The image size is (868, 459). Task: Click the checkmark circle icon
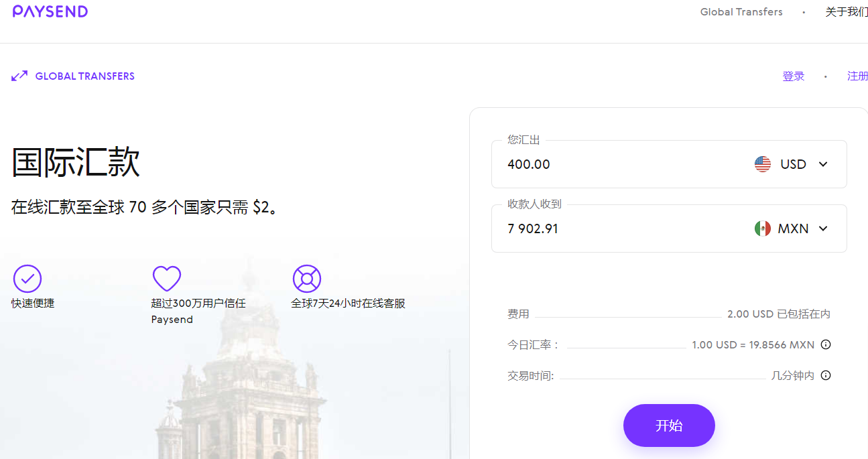tap(27, 279)
